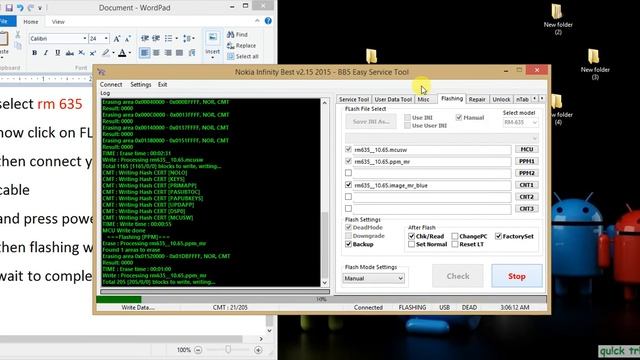The width and height of the screenshot is (640, 360).
Task: Toggle the Backup checkbox
Action: tap(348, 244)
